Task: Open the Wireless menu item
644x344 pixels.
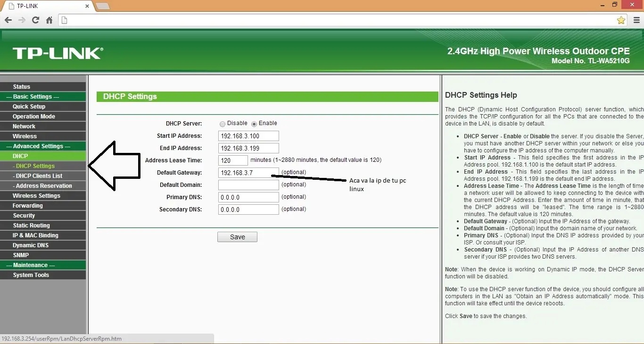Action: point(43,136)
